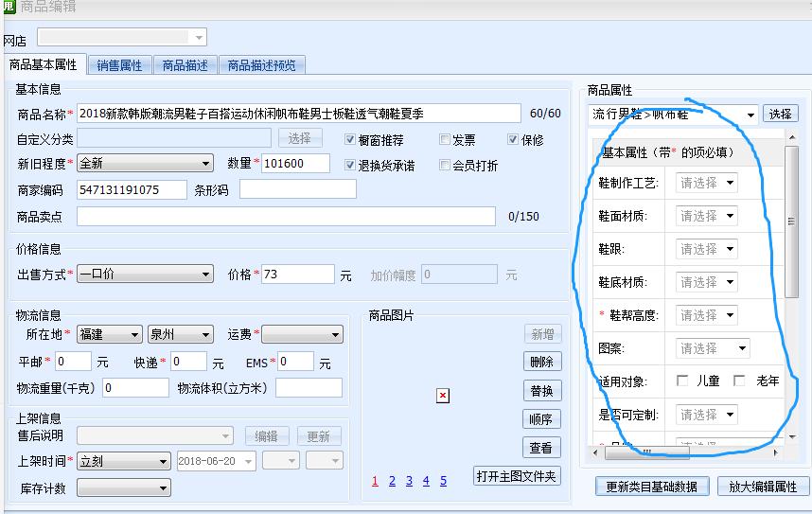812x514 pixels.
Task: Click 打开主图文件夹 button
Action: click(x=517, y=476)
